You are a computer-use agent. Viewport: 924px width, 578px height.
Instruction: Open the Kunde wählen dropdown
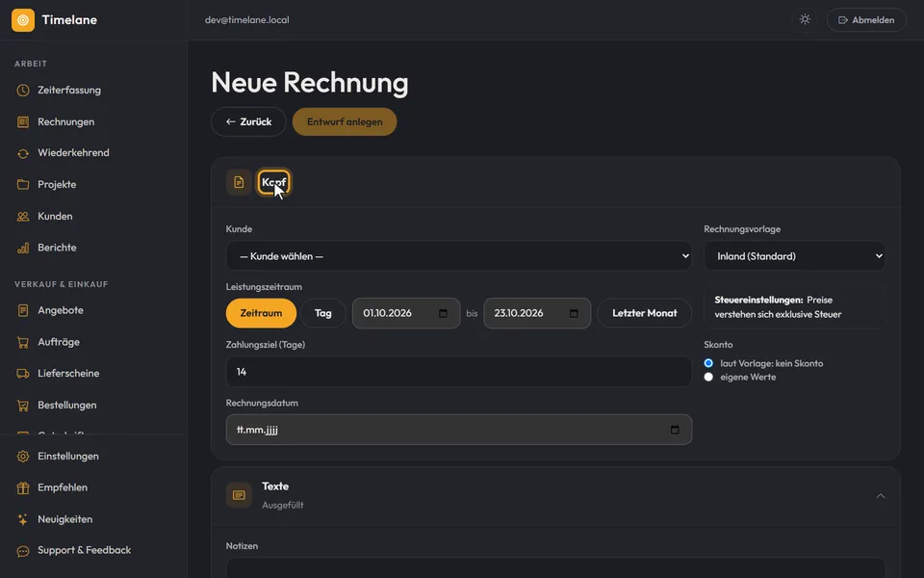click(x=459, y=256)
